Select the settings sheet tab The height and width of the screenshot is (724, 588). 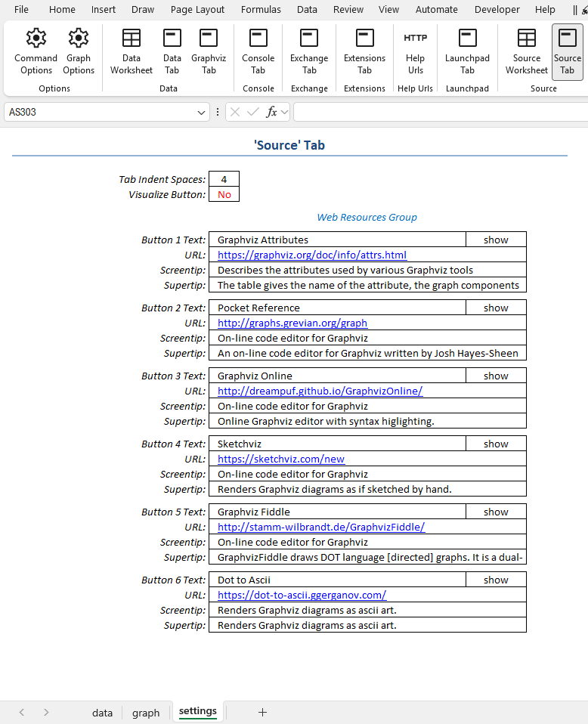coord(198,712)
